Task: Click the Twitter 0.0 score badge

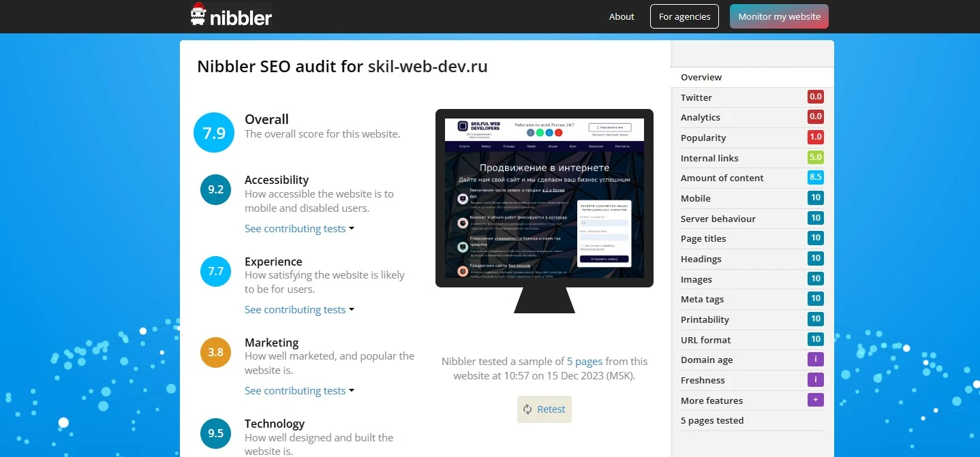Action: tap(816, 97)
